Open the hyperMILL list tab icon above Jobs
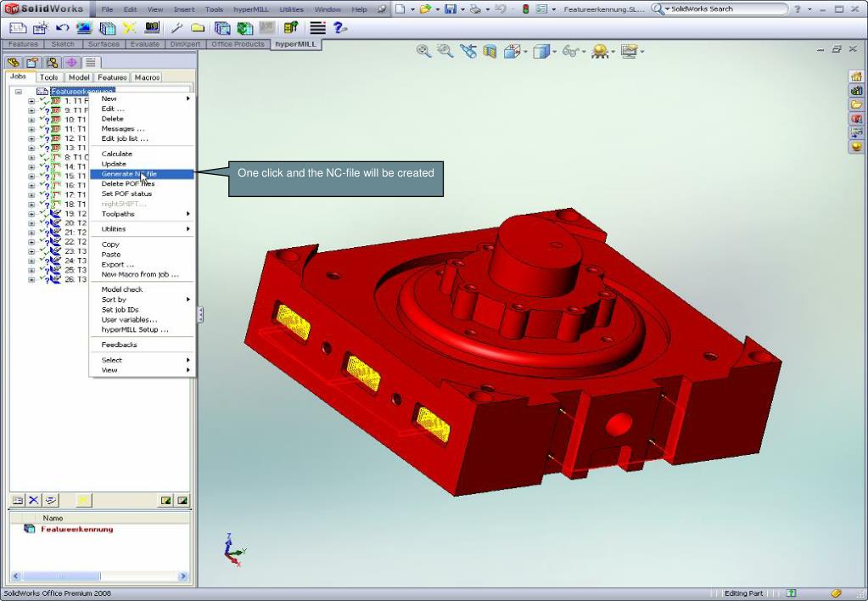Viewport: 868px width, 601px height. point(91,62)
